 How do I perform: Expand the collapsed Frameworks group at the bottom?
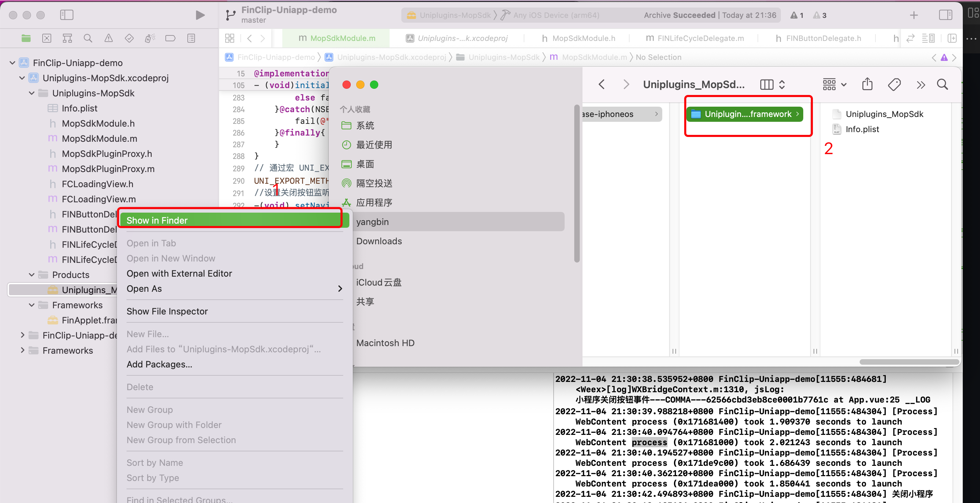point(22,350)
